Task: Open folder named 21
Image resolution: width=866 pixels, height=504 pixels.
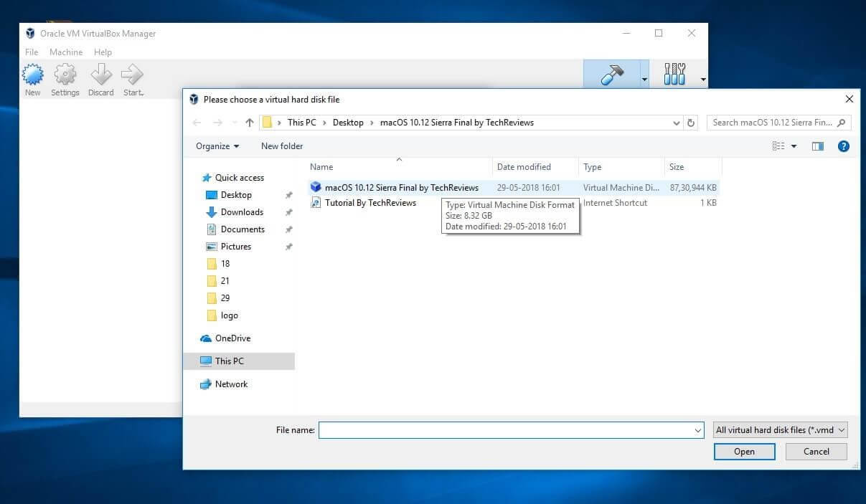Action: tap(225, 281)
